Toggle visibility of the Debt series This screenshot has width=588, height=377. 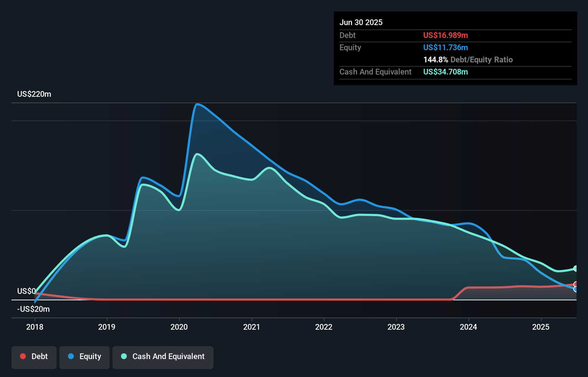click(34, 357)
